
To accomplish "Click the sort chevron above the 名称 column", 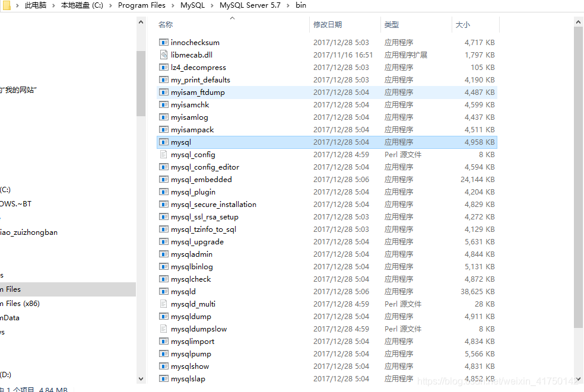I will pos(232,18).
